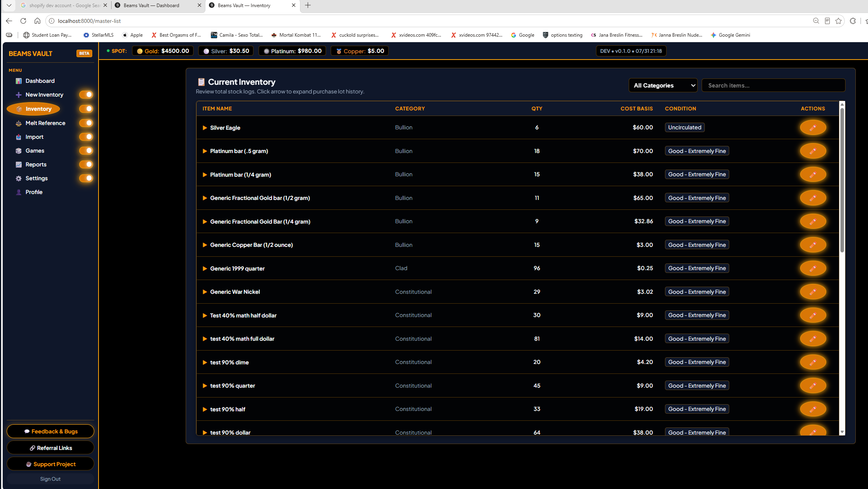The height and width of the screenshot is (489, 868).
Task: Click the Copper spot price chip
Action: pos(359,51)
